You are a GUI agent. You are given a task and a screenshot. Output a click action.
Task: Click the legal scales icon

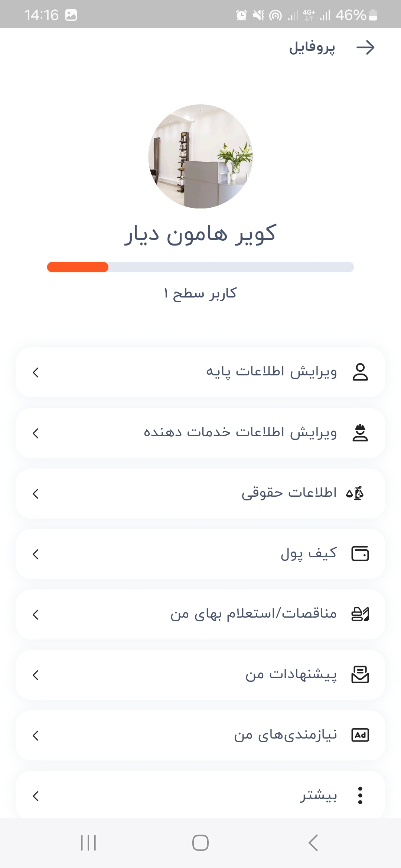point(355,493)
